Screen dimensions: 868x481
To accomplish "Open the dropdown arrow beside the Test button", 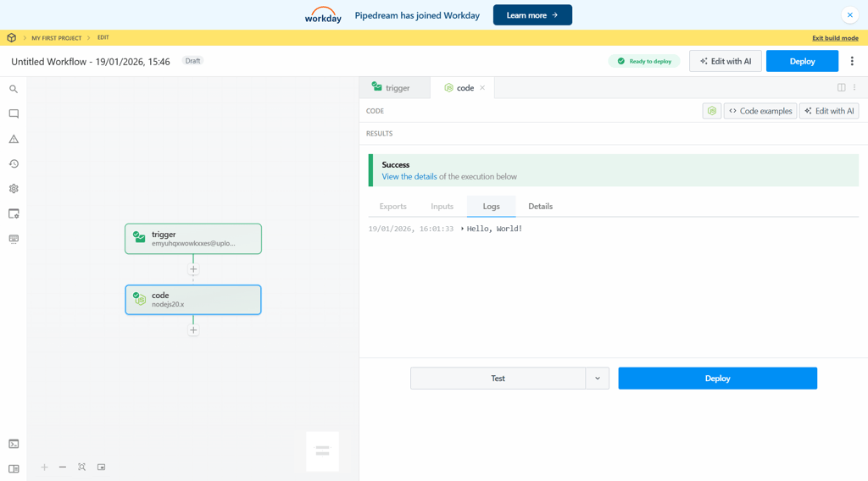I will click(x=598, y=379).
